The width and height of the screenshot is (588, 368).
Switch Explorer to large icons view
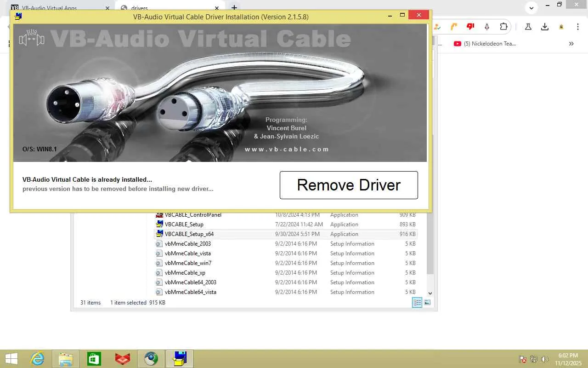click(x=427, y=303)
